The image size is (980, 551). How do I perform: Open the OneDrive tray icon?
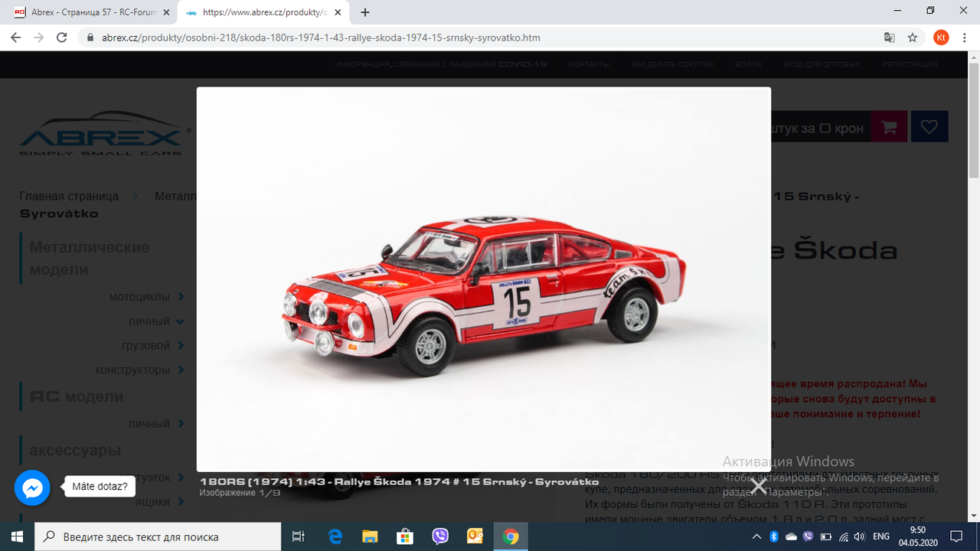[x=791, y=536]
